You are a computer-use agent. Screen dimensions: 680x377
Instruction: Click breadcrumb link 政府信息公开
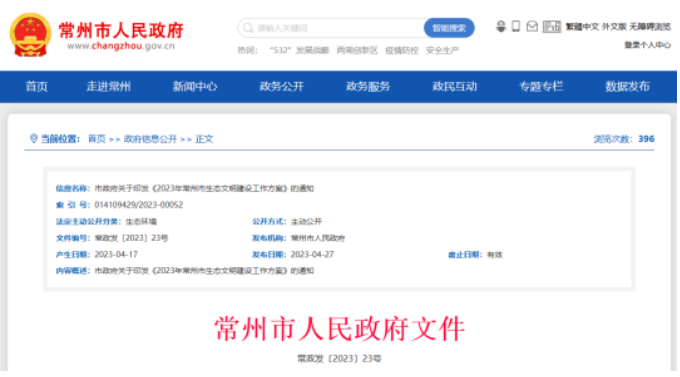pyautogui.click(x=150, y=139)
